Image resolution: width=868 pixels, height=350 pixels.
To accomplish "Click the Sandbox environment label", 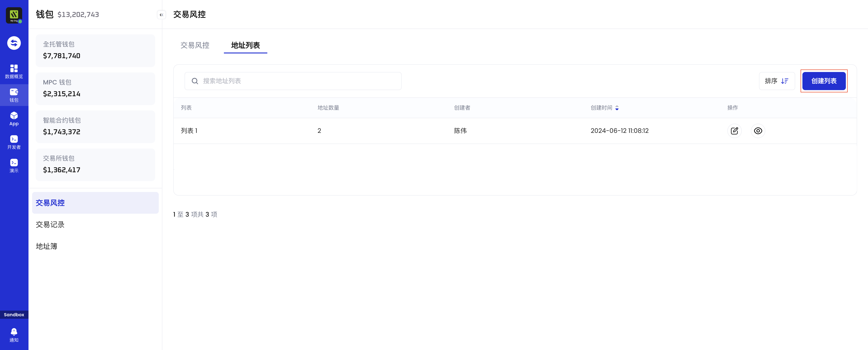I will click(x=14, y=315).
